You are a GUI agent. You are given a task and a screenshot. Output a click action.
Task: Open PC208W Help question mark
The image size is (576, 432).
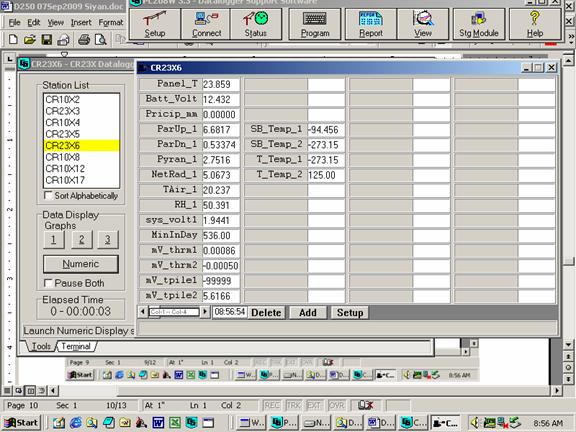point(535,24)
